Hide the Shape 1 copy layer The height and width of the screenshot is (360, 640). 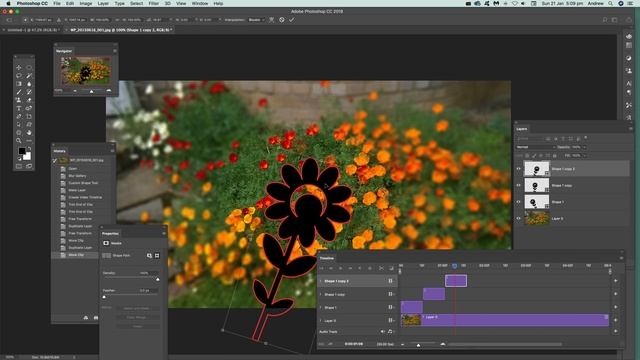519,185
